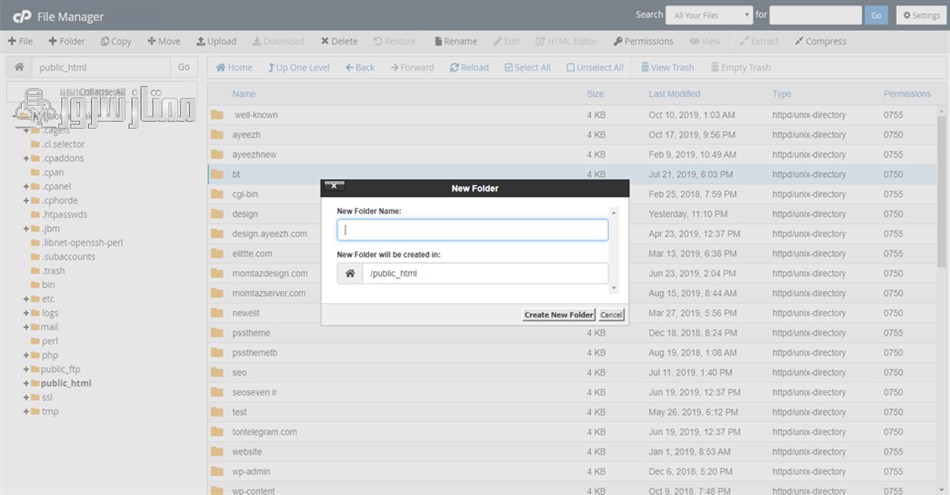
Task: Click the test folder icon
Action: click(x=217, y=412)
